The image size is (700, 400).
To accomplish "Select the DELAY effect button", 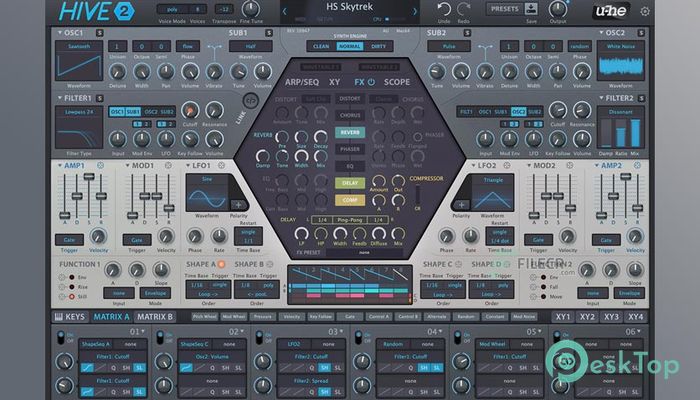I will (x=350, y=183).
